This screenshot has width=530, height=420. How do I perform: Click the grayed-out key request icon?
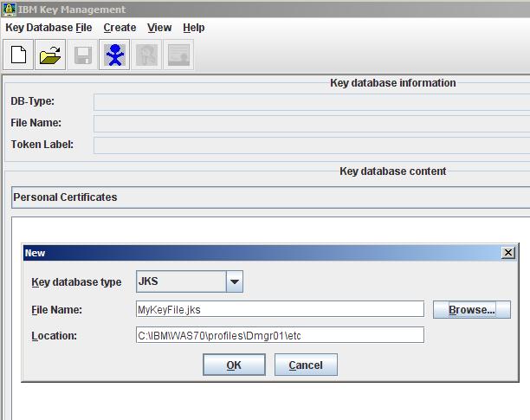[x=146, y=55]
